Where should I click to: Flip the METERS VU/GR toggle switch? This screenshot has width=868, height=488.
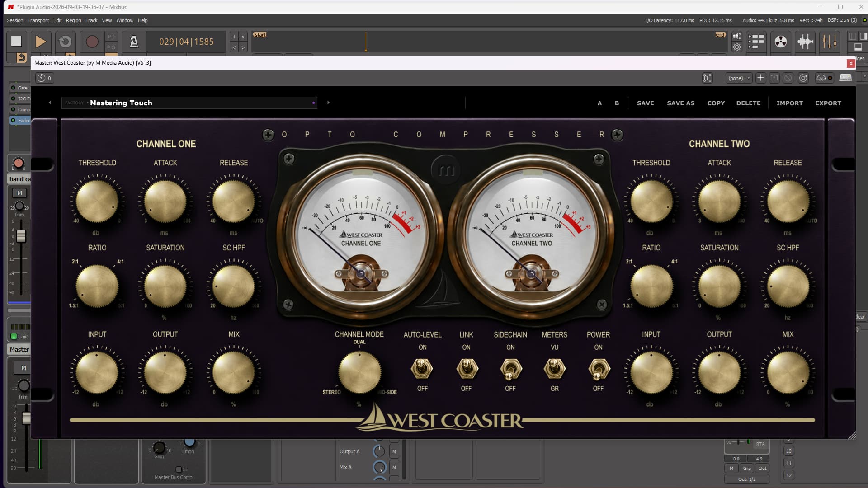click(554, 368)
